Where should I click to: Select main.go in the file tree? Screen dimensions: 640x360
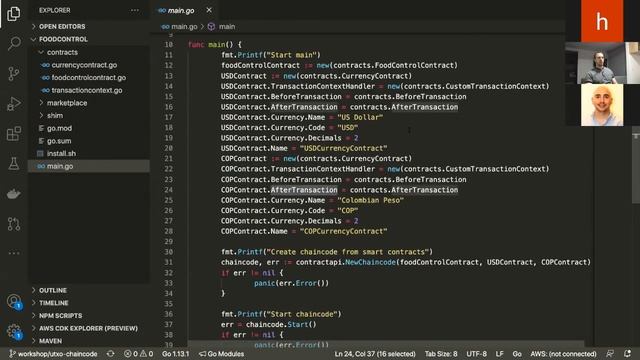click(89, 166)
